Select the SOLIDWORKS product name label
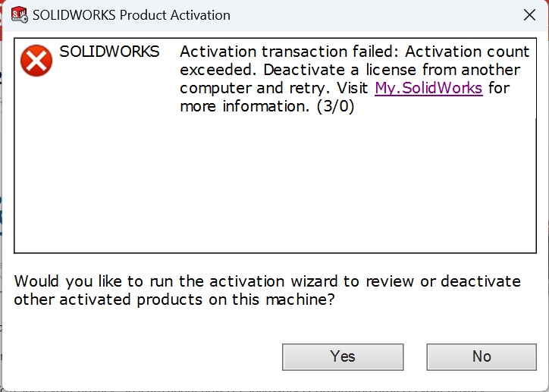This screenshot has height=392, width=549. tap(109, 52)
